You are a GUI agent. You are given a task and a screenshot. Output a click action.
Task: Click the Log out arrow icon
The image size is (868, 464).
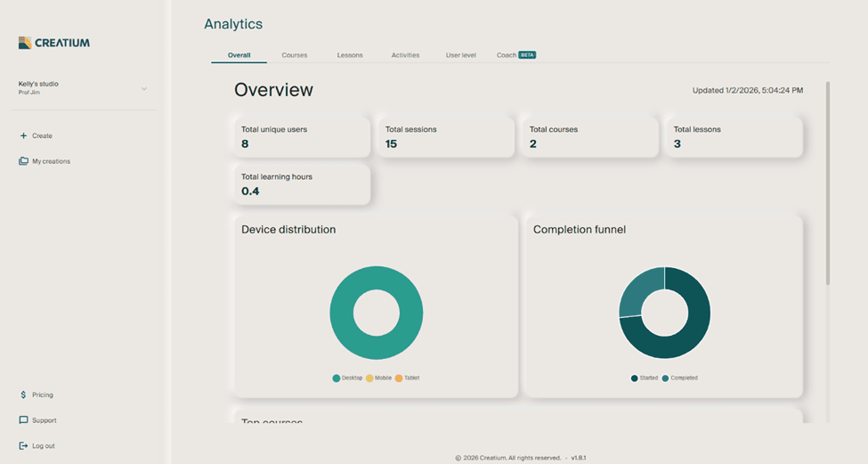23,445
